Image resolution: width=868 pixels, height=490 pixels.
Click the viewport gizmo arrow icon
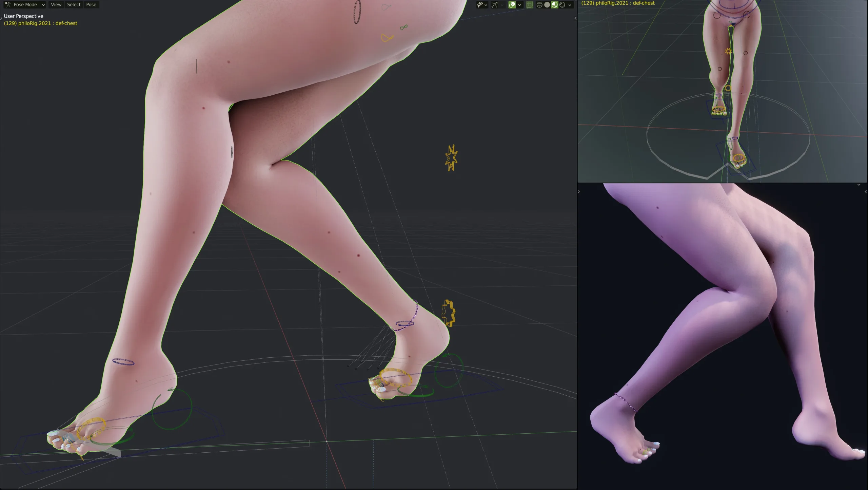point(494,5)
